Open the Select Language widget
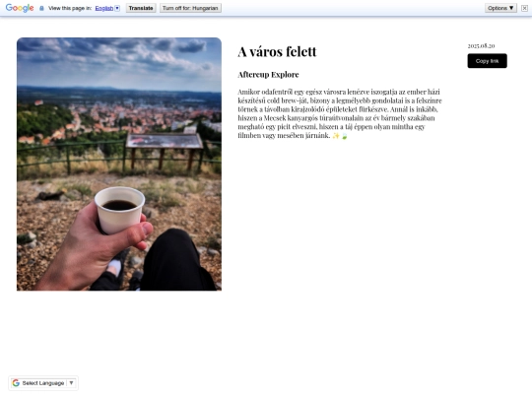 coord(43,383)
